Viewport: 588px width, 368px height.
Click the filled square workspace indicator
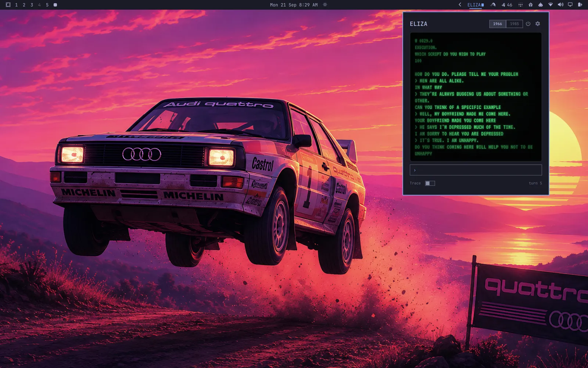tap(55, 5)
